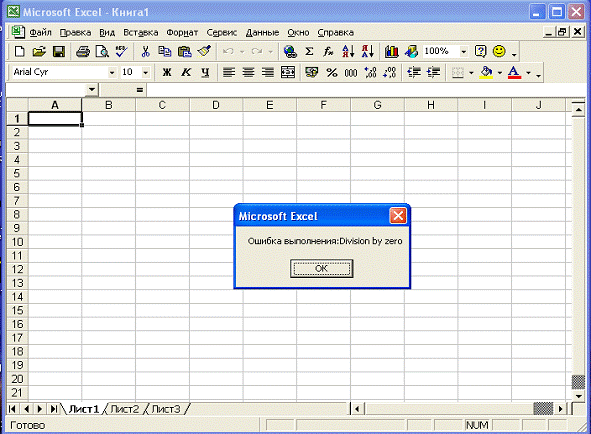Click the Cut scissors icon
This screenshot has height=434, width=591.
pos(145,51)
